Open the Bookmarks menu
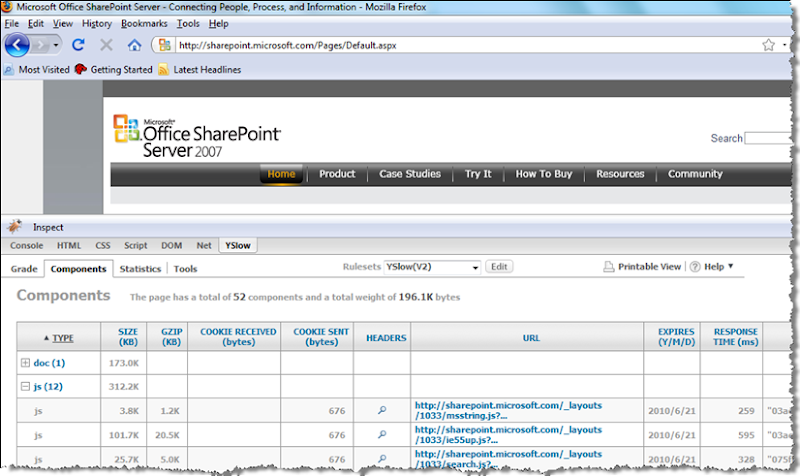Screen dimensions: 800x476 click(144, 23)
